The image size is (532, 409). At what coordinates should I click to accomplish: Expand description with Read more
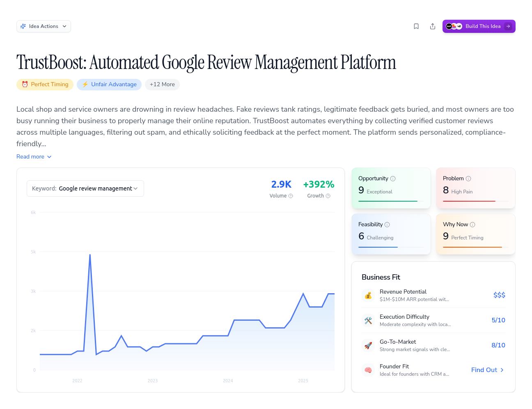tap(34, 157)
